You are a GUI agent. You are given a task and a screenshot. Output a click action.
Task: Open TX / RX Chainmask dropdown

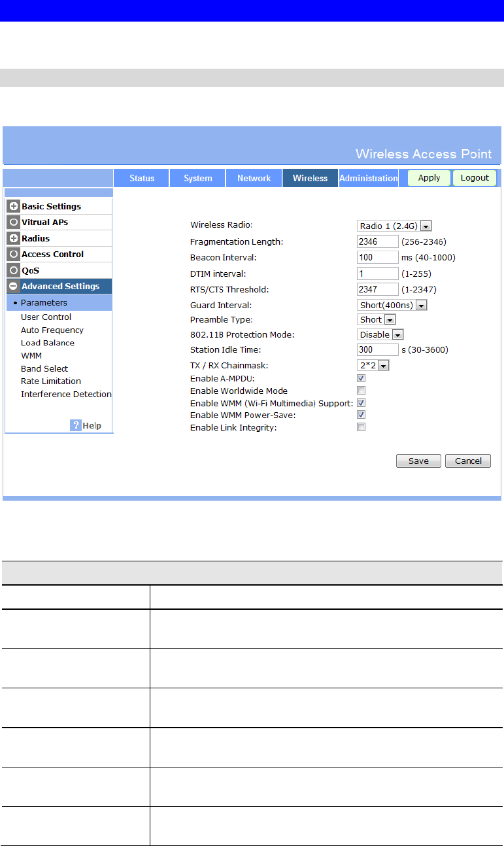(x=373, y=365)
